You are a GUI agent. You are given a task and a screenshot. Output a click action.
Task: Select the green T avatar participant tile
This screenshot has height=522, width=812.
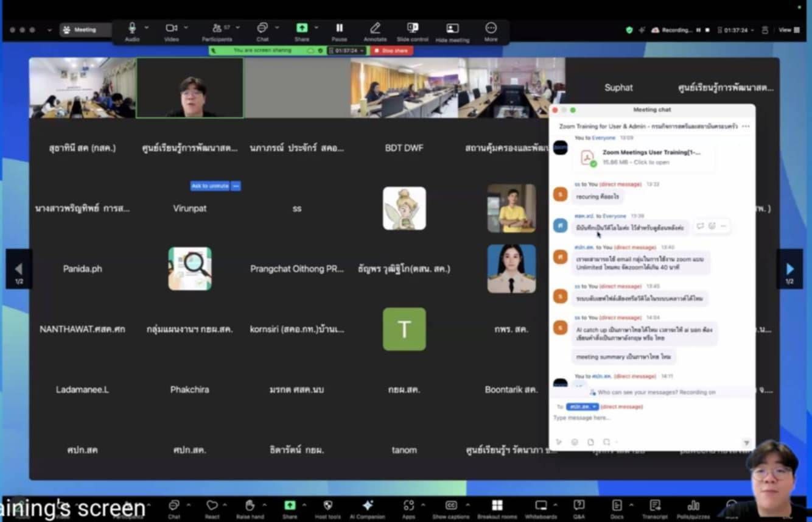coord(404,329)
